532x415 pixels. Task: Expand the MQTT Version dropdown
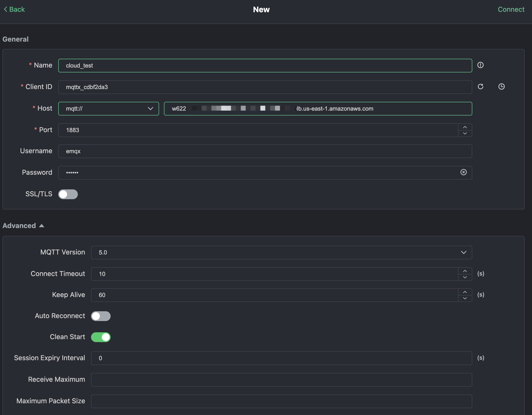(464, 252)
